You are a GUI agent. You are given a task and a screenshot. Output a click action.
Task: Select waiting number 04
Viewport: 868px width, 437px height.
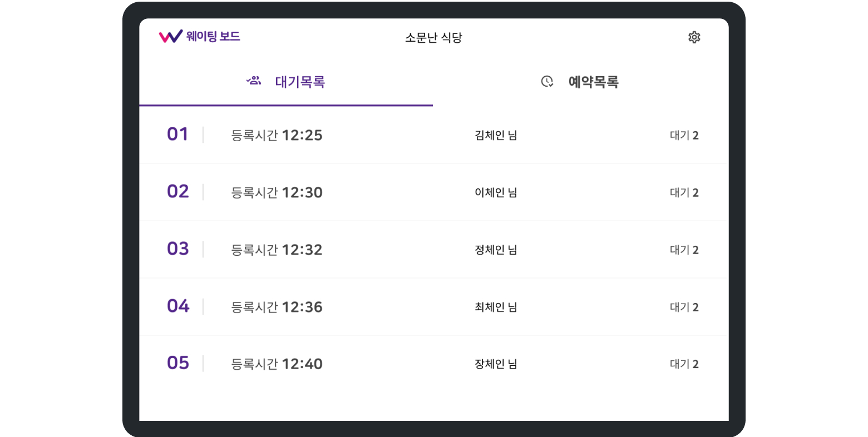coord(177,306)
